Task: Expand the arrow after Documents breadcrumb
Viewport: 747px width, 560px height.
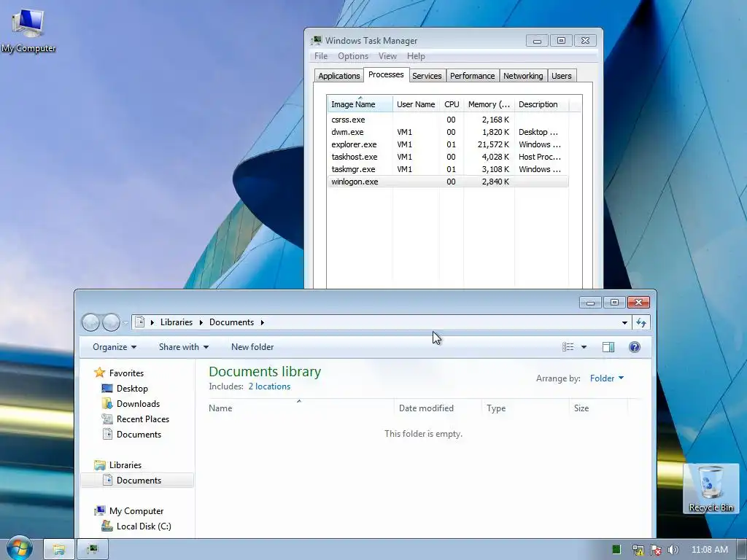Action: [x=262, y=322]
